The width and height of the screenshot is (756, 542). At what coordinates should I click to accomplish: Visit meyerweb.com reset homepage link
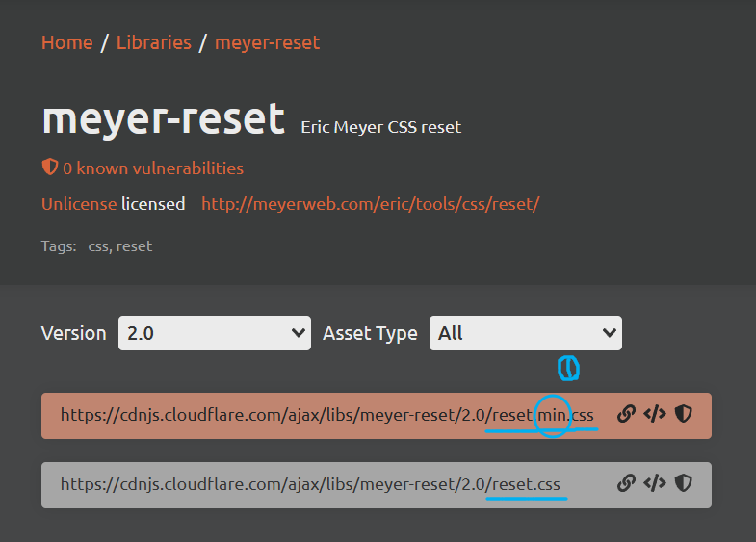click(x=370, y=204)
